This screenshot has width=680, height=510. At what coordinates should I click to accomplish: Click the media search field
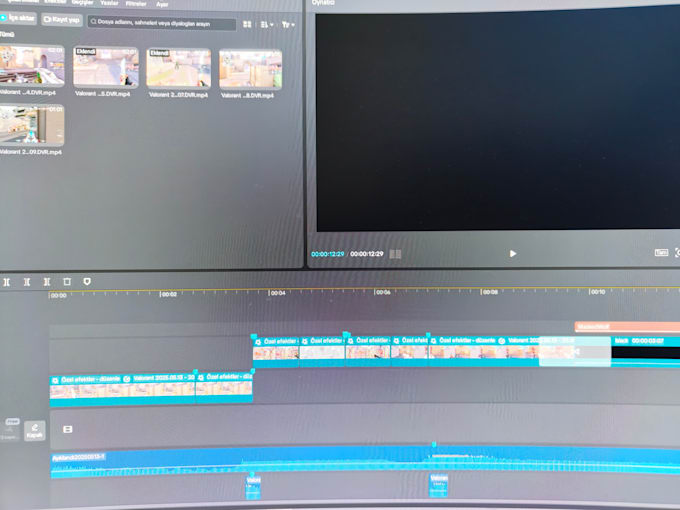click(162, 23)
